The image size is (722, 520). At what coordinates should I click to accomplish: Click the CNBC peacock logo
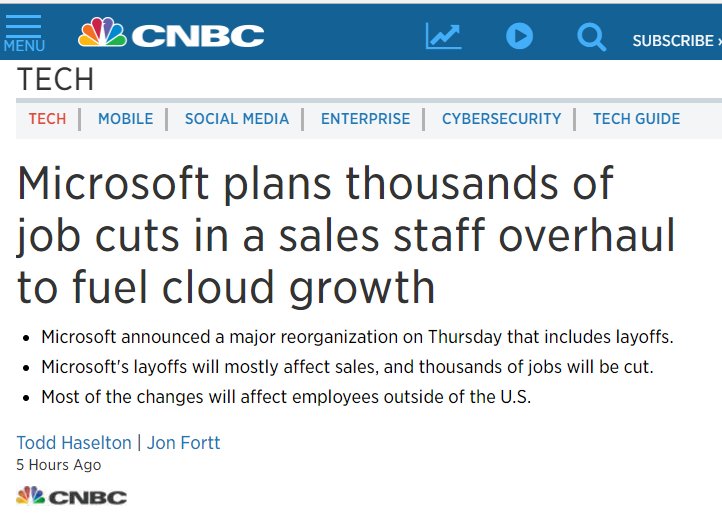point(102,32)
